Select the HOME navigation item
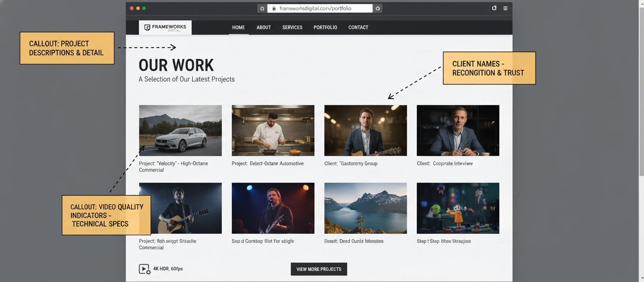Image resolution: width=644 pixels, height=282 pixels. [x=239, y=27]
